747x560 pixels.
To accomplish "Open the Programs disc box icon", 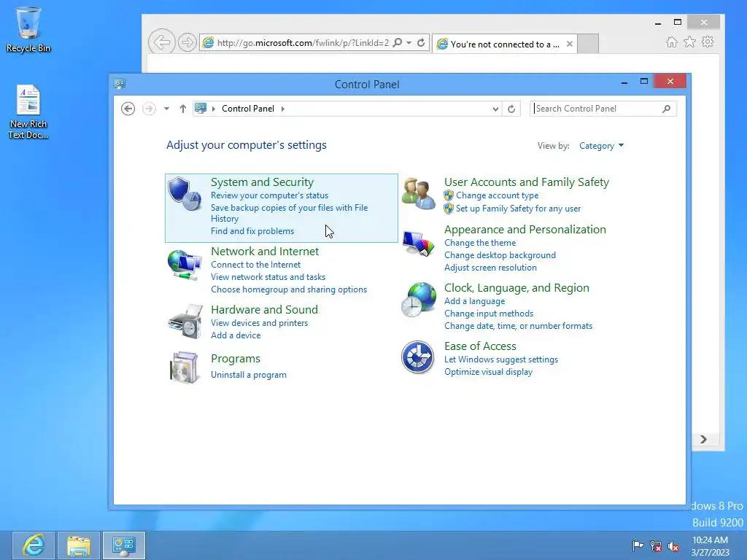I will pos(184,367).
